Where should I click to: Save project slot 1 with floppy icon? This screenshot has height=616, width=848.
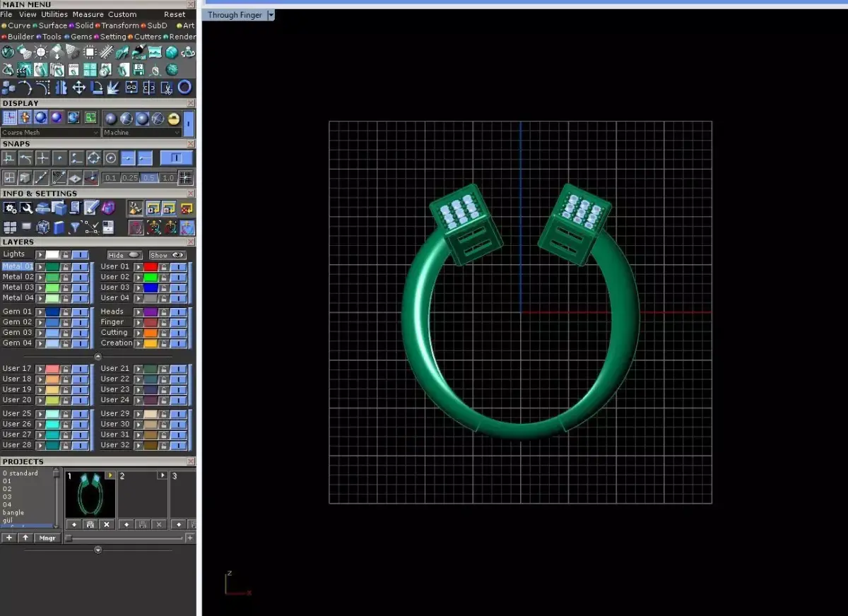pyautogui.click(x=90, y=524)
